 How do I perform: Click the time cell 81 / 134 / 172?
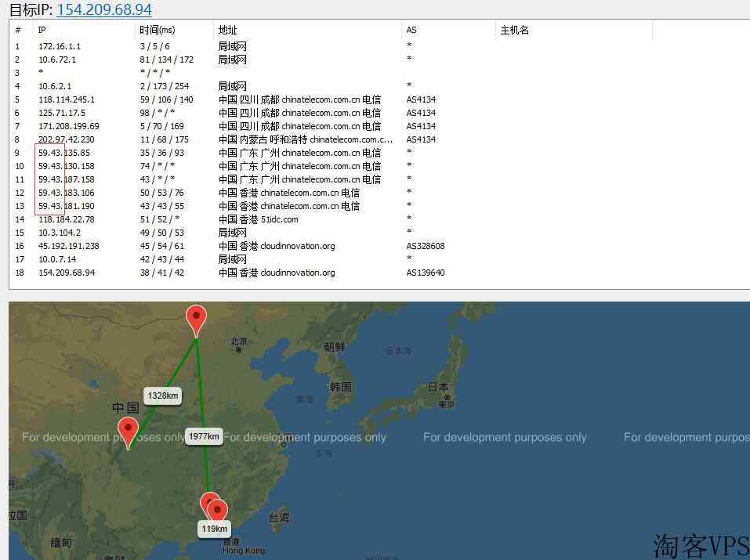166,60
